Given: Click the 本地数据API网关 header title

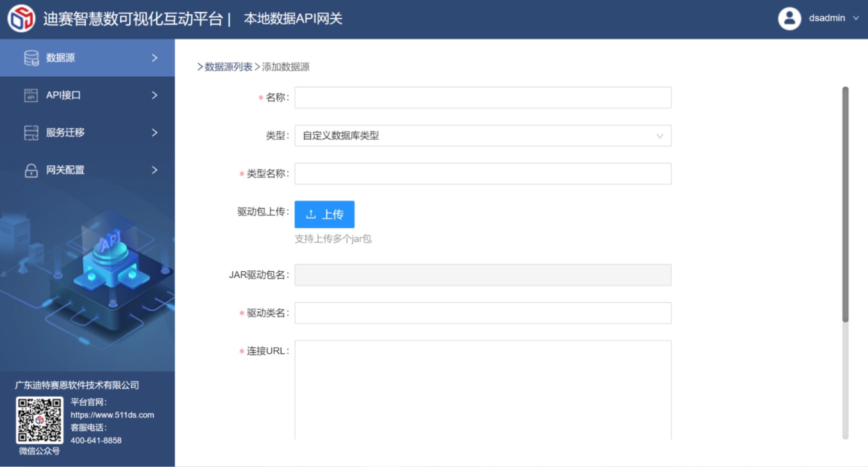Looking at the screenshot, I should pyautogui.click(x=293, y=18).
